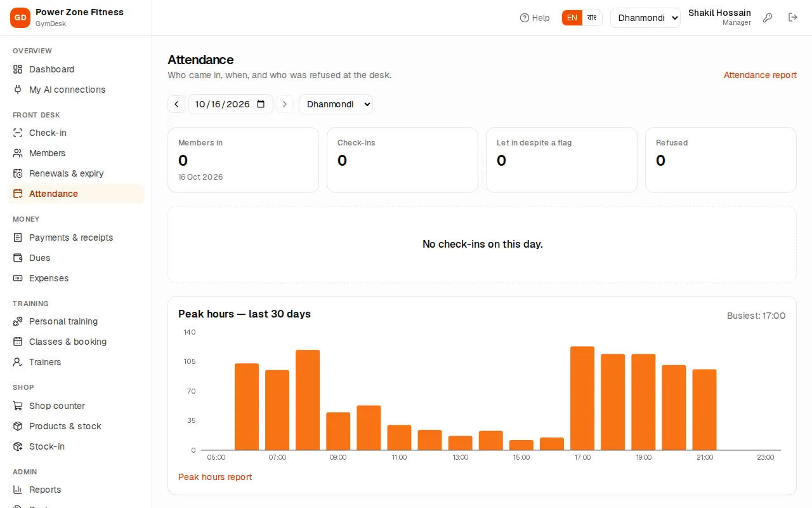Viewport: 812px width, 508px height.
Task: Click the key icon in header
Action: (768, 18)
